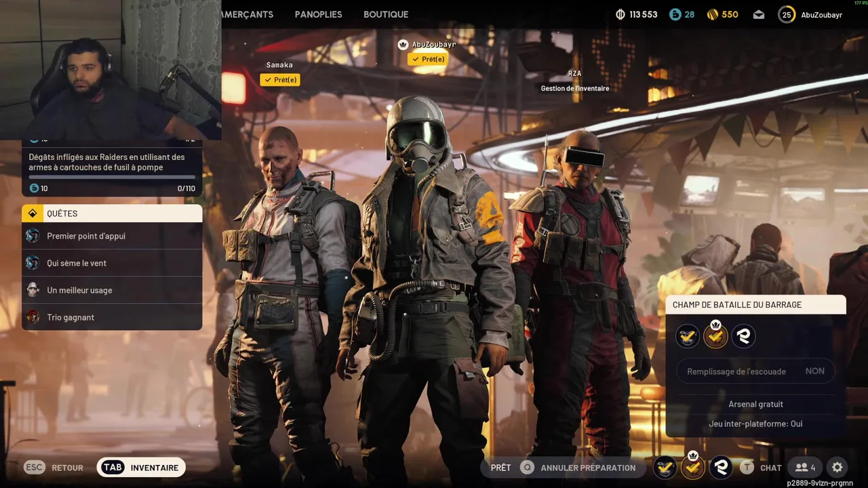
Task: Click the Champ de bataille du barrage header
Action: point(755,305)
